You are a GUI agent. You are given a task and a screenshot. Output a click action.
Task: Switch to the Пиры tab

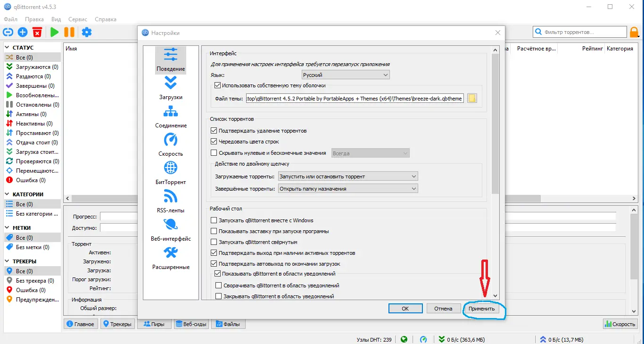click(x=154, y=324)
